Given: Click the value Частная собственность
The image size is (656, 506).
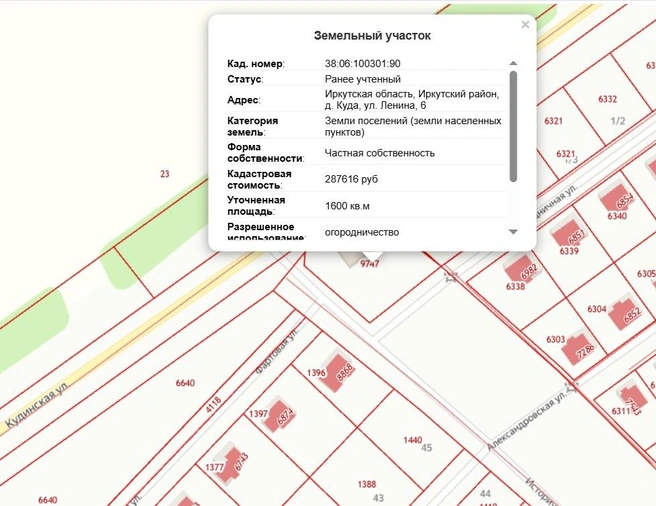Looking at the screenshot, I should 379,153.
